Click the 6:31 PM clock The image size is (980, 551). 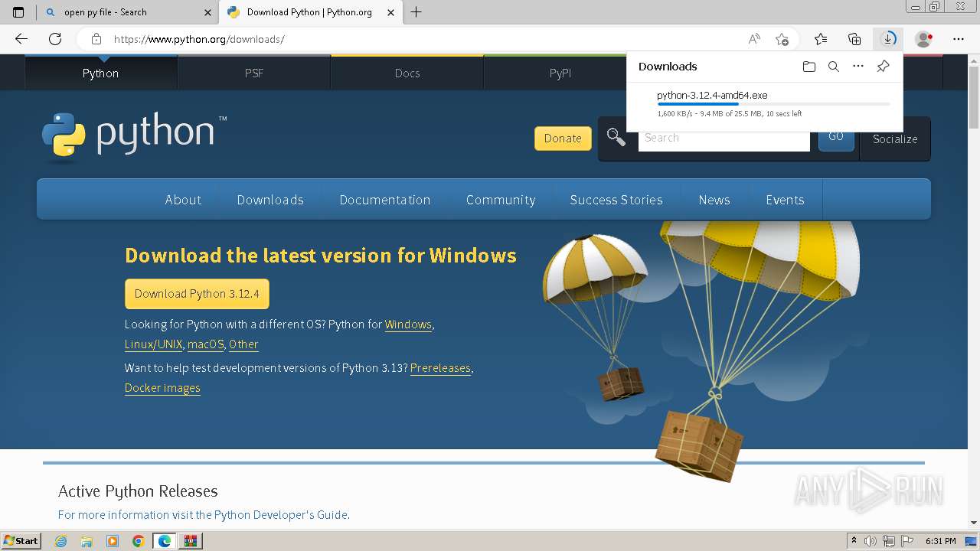point(941,541)
